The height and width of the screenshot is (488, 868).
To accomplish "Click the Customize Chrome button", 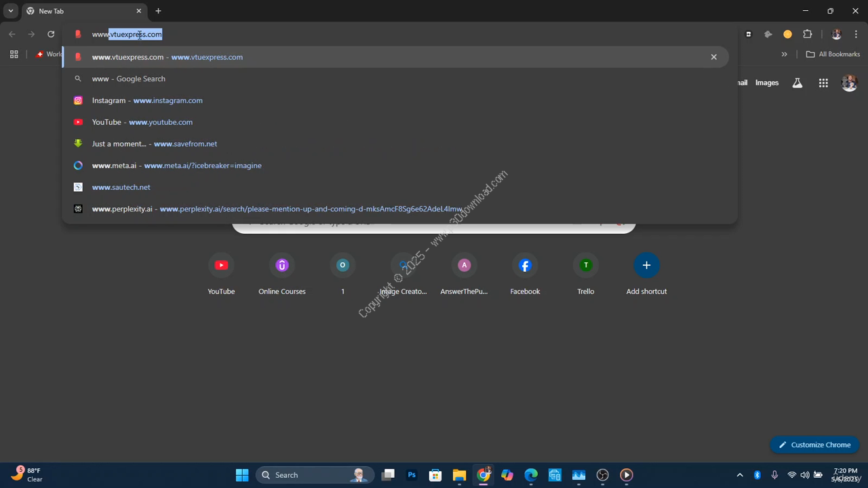I will pos(814,445).
